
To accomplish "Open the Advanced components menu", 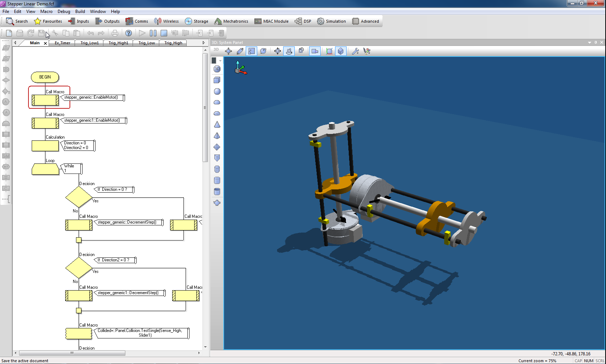I will (365, 21).
